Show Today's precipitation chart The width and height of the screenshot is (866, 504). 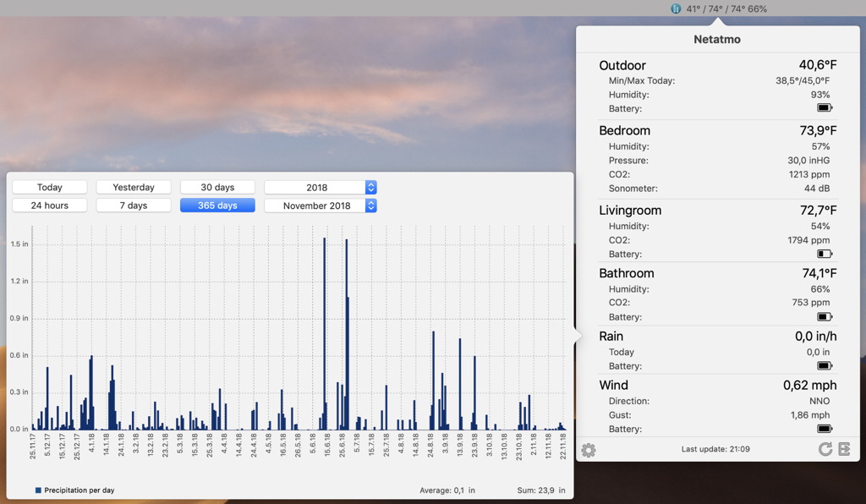click(50, 187)
